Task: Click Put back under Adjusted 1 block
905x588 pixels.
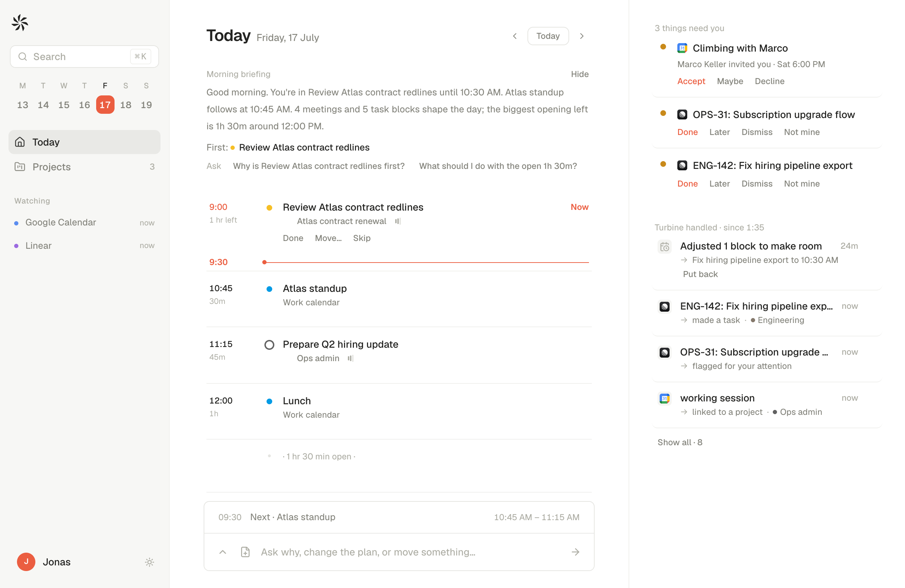Action: click(x=700, y=274)
